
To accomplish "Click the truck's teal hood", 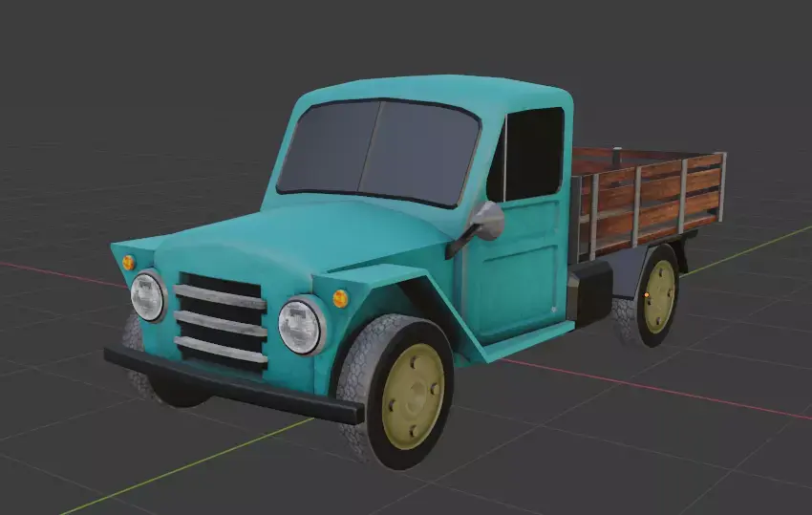I will tap(306, 236).
